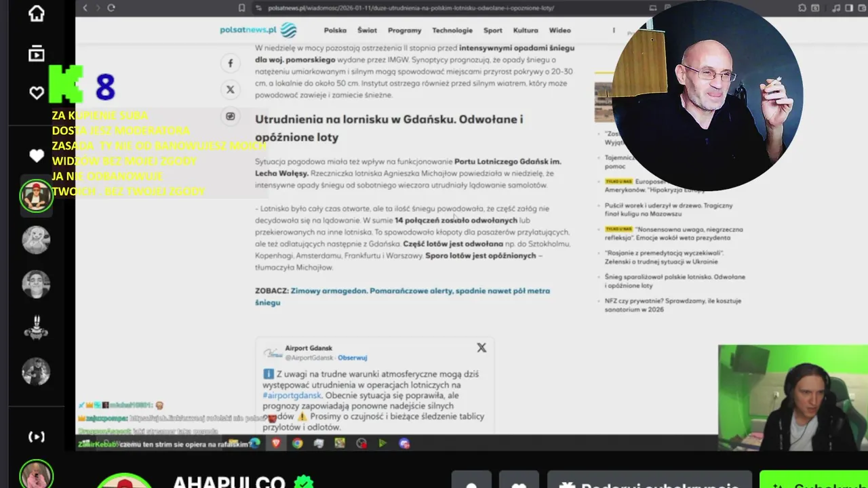This screenshot has width=868, height=488.
Task: Open the #airportgdansk hashtag link
Action: click(292, 395)
